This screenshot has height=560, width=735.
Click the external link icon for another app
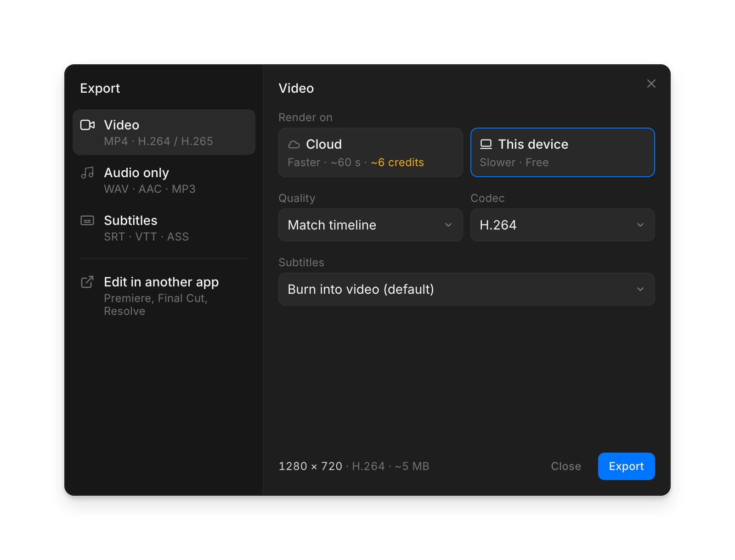point(87,282)
